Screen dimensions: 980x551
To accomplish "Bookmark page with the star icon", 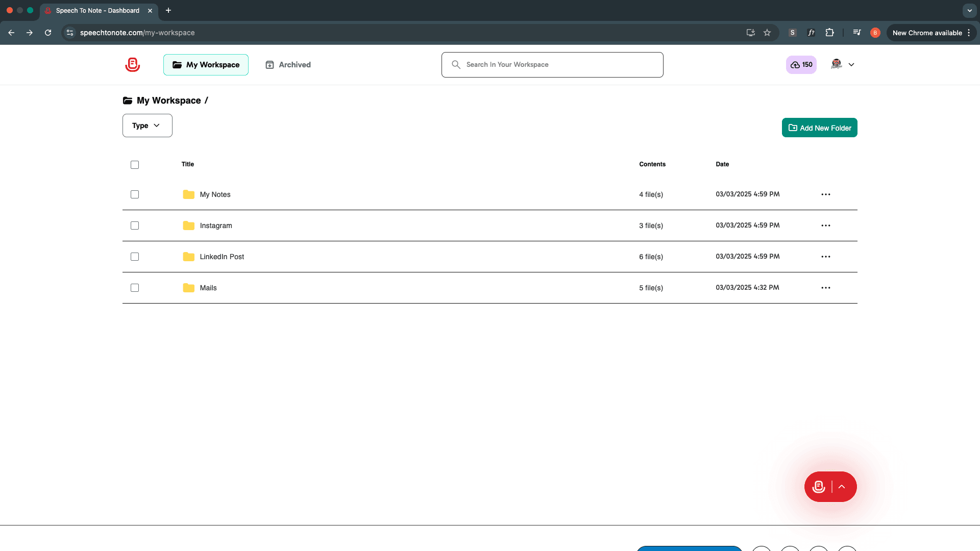I will pos(767,33).
